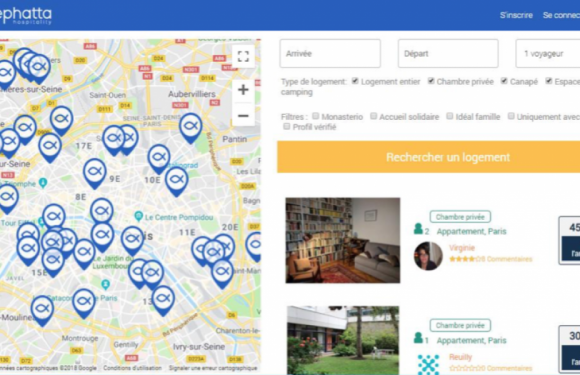The height and width of the screenshot is (375, 580).
Task: Click the 45 price box button
Action: pyautogui.click(x=570, y=240)
